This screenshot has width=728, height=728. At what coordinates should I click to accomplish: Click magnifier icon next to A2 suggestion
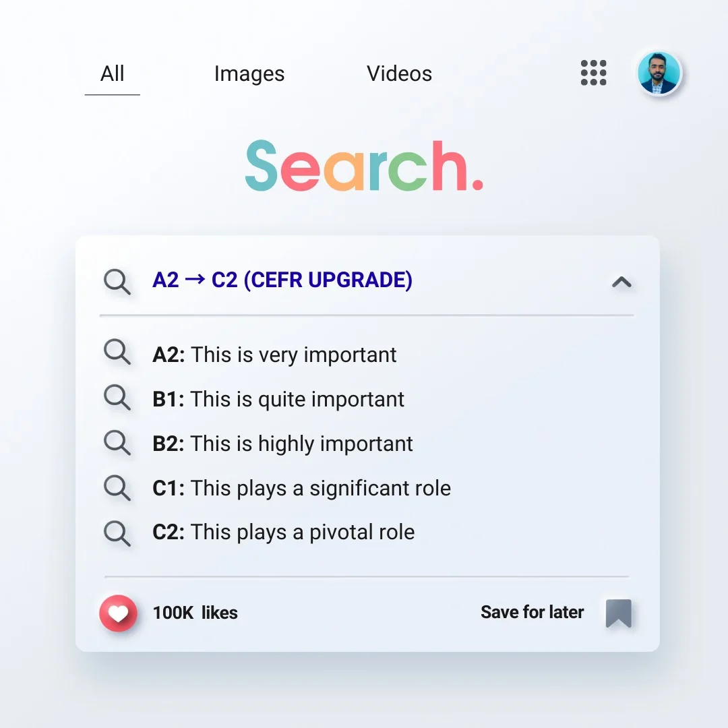pyautogui.click(x=117, y=353)
